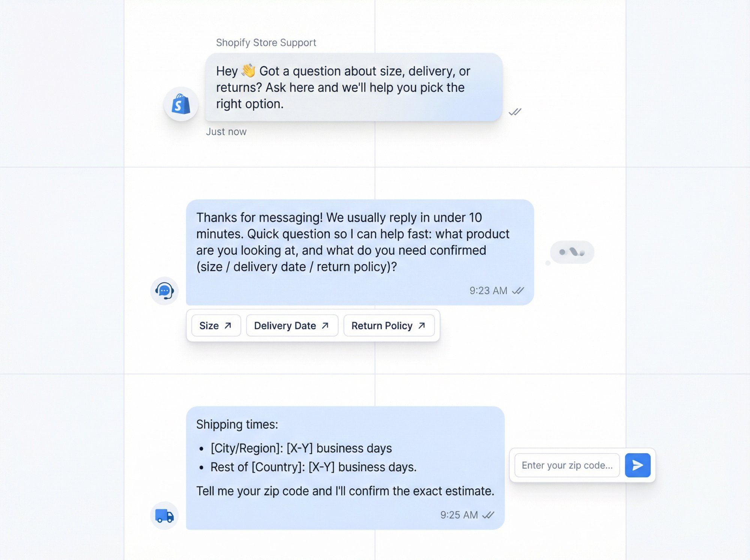Screen dimensions: 750x560
Task: Open the Return Policy quick reply
Action: [389, 326]
